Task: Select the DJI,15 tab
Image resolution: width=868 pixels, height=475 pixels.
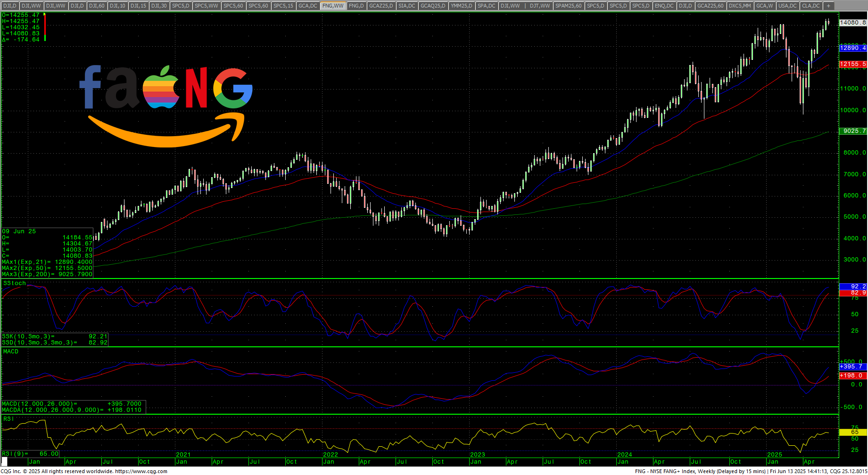Action: tap(138, 6)
